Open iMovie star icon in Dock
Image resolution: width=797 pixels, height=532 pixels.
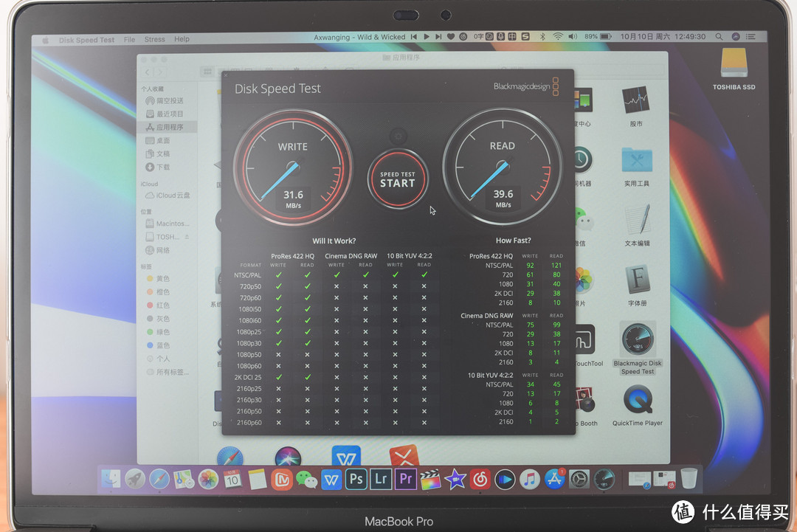coord(455,479)
